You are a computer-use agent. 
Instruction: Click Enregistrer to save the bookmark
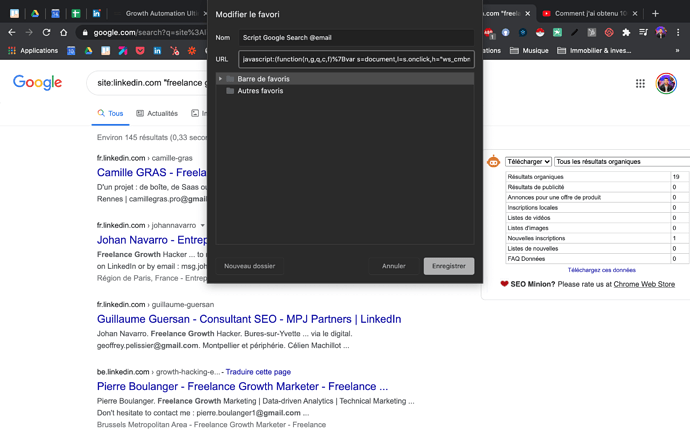click(x=449, y=266)
